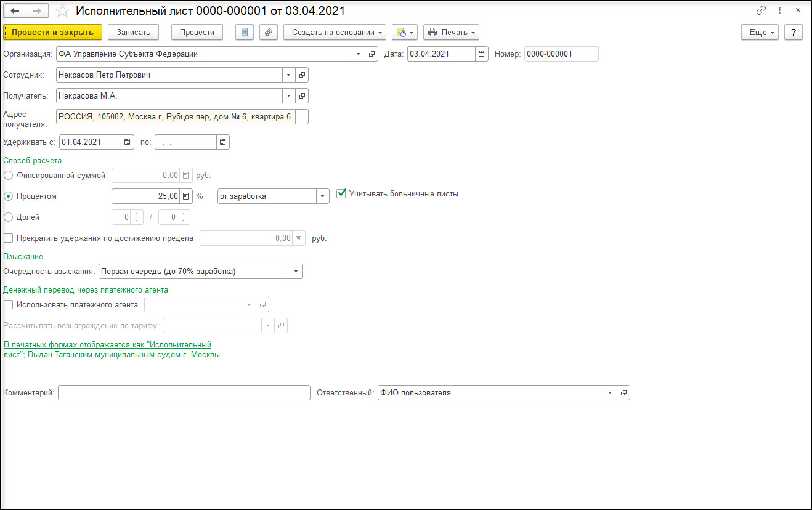Select the Фиксированной суммой radio button
The width and height of the screenshot is (812, 510).
pos(9,175)
